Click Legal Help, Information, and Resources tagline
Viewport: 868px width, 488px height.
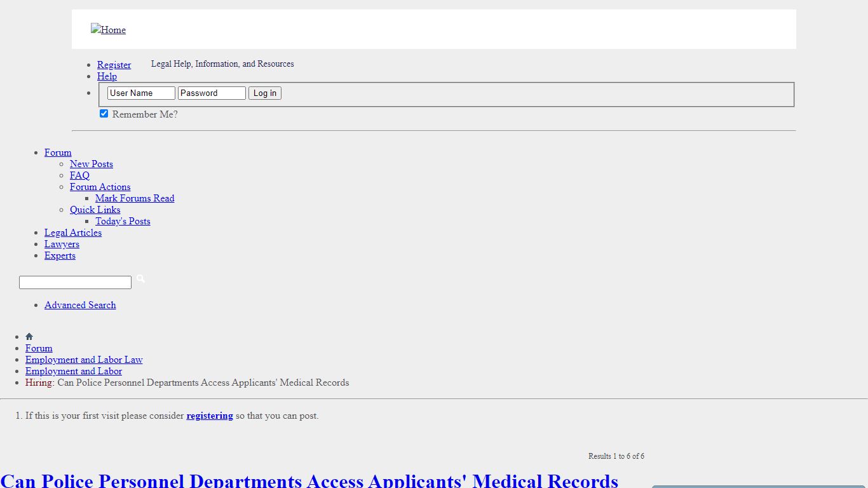222,64
